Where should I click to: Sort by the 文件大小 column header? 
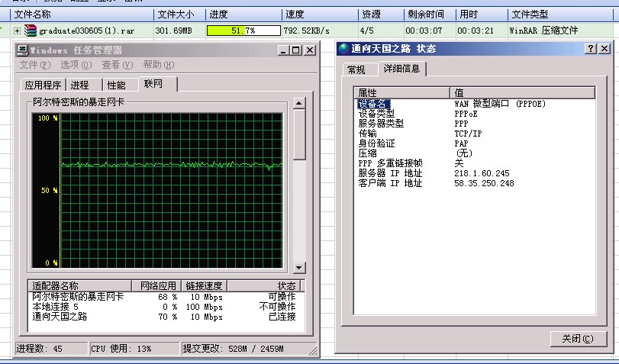(x=179, y=14)
